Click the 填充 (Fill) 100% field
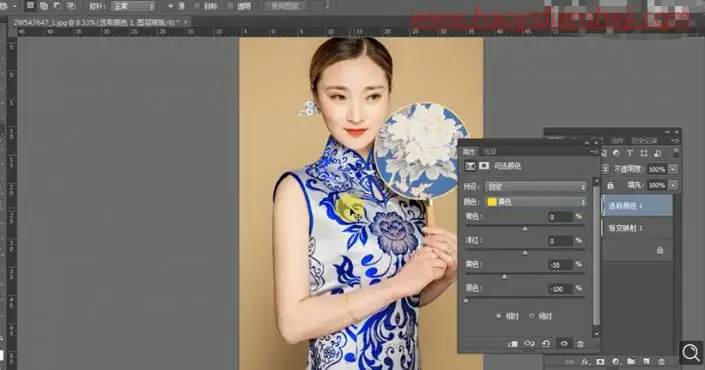 [x=657, y=185]
